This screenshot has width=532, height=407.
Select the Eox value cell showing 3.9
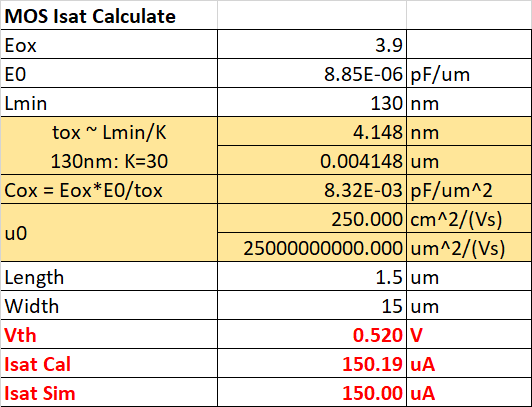pyautogui.click(x=312, y=44)
